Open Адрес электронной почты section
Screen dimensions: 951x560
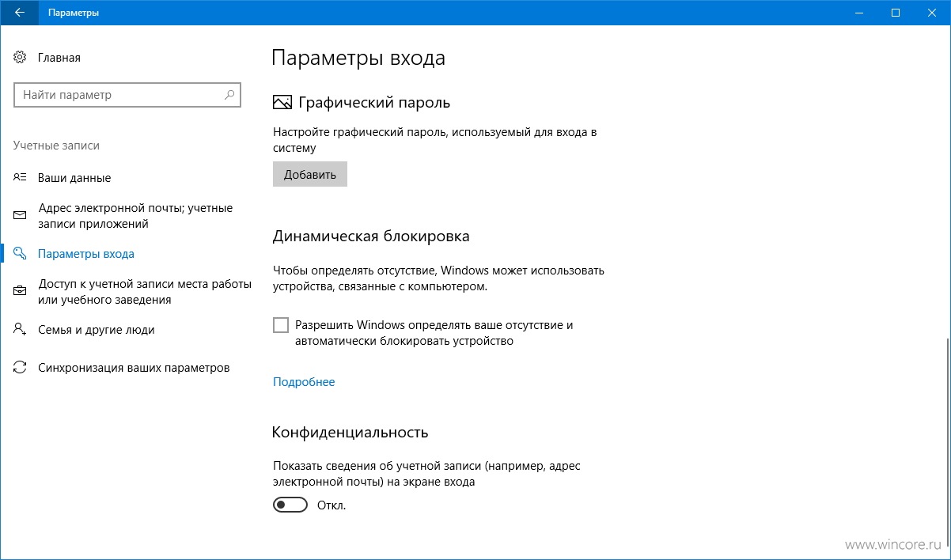tap(135, 216)
